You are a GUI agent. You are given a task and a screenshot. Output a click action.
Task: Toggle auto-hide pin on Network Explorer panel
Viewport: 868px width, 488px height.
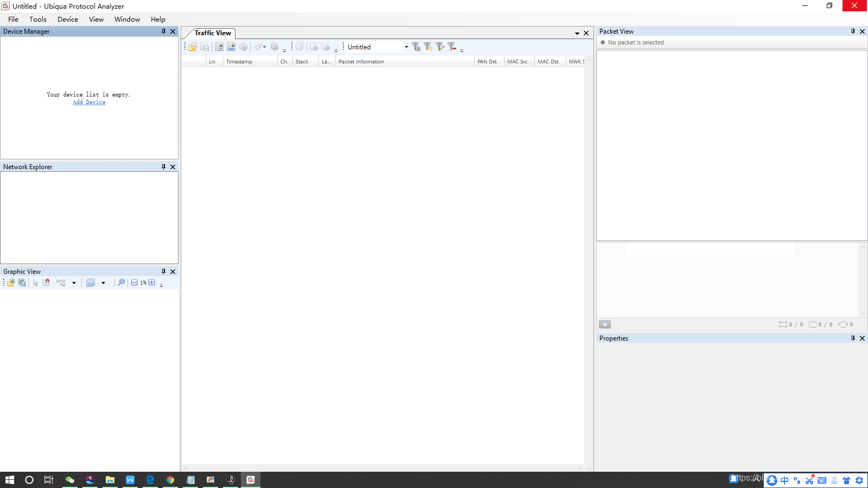(x=163, y=167)
